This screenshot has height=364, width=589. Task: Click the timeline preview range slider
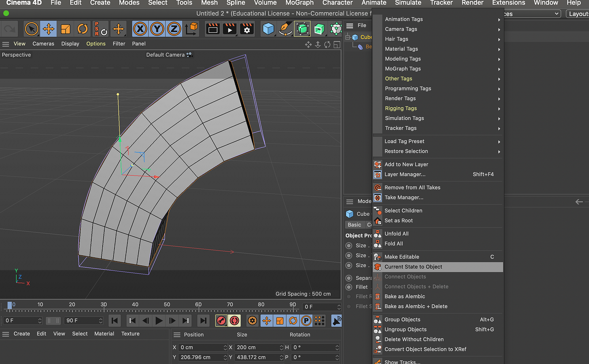53,321
